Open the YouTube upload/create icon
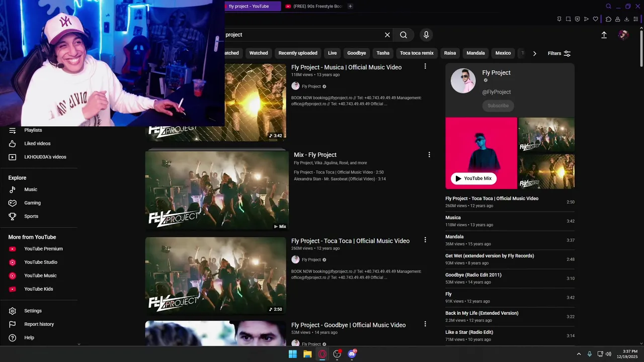This screenshot has width=644, height=362. coord(604,35)
